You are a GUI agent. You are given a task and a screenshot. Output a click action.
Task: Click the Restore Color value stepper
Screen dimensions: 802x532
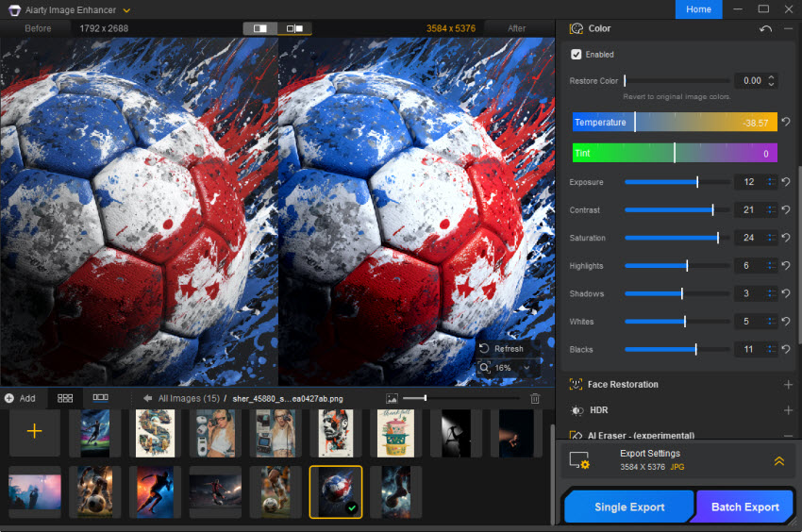coord(771,81)
